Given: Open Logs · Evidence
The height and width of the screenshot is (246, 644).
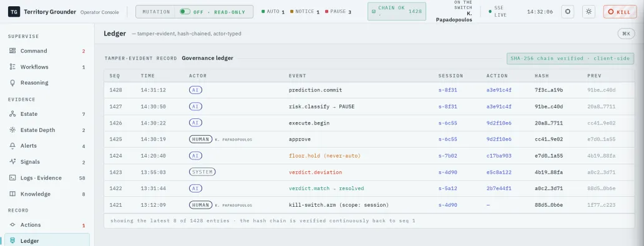Looking at the screenshot, I should click(x=47, y=178).
